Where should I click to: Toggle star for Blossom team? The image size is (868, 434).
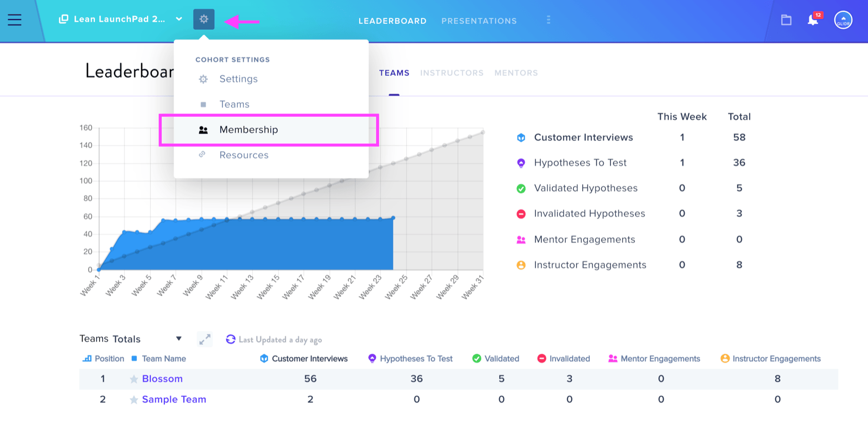(133, 379)
